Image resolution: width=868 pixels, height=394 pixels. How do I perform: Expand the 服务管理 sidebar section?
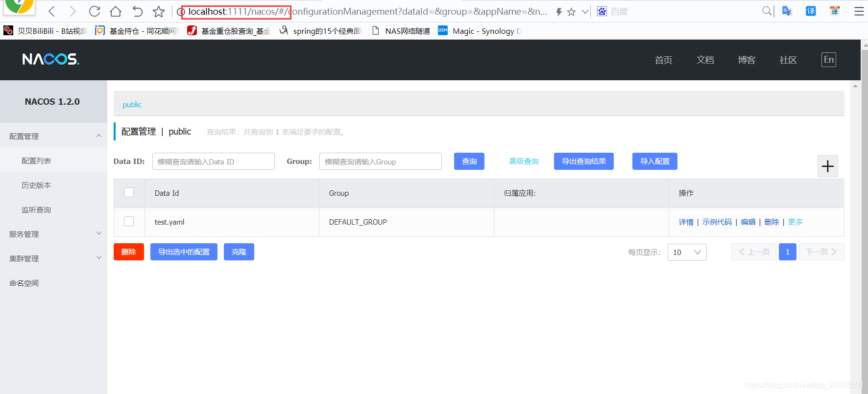(x=53, y=234)
